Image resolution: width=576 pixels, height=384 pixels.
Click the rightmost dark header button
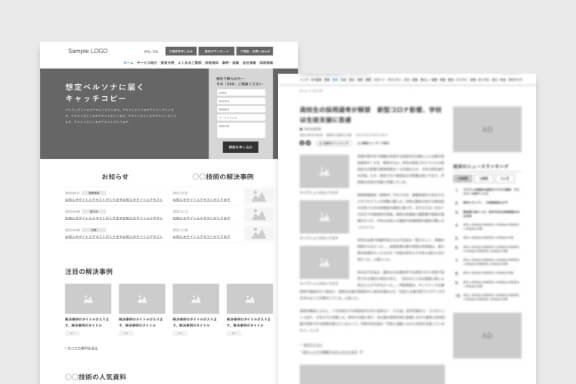(x=255, y=51)
